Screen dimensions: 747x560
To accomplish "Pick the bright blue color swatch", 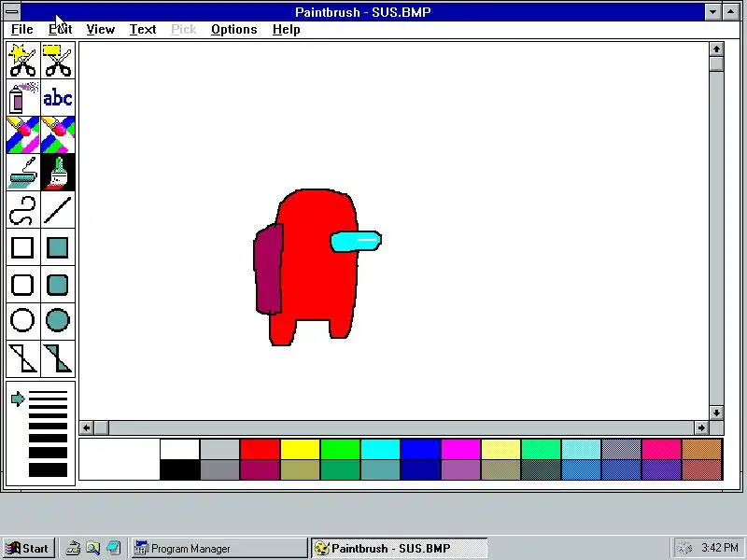I will [421, 450].
